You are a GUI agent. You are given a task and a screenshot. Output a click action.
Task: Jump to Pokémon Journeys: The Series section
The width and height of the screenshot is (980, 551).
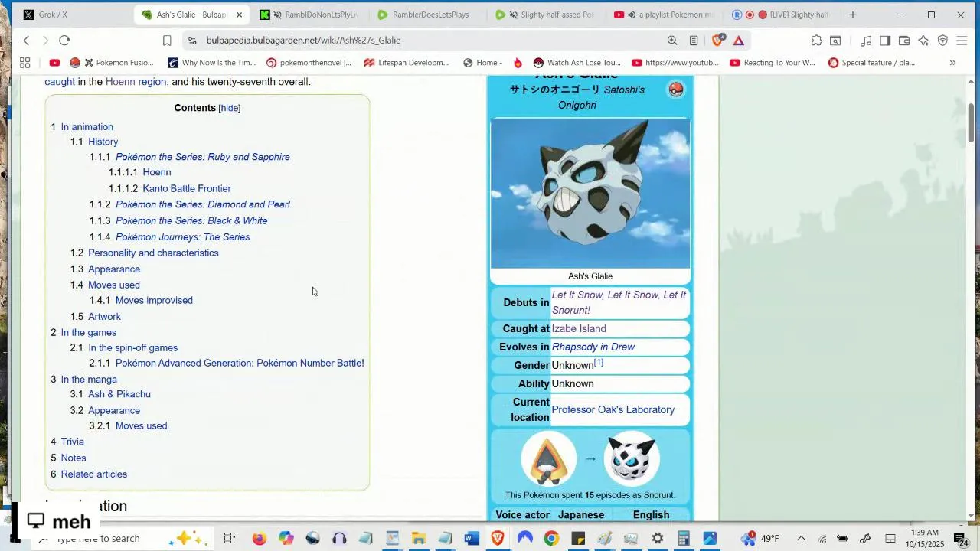click(182, 237)
